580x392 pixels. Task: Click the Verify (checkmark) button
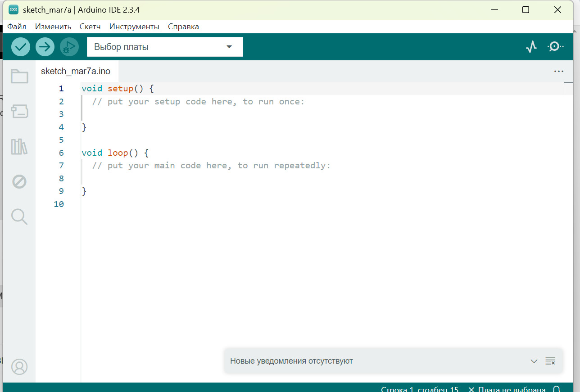[21, 47]
